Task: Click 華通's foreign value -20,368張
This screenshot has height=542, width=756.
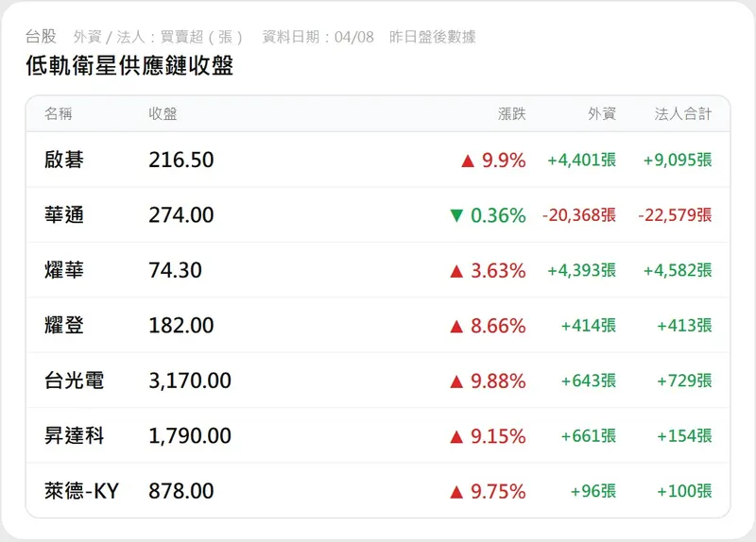Action: pos(578,215)
